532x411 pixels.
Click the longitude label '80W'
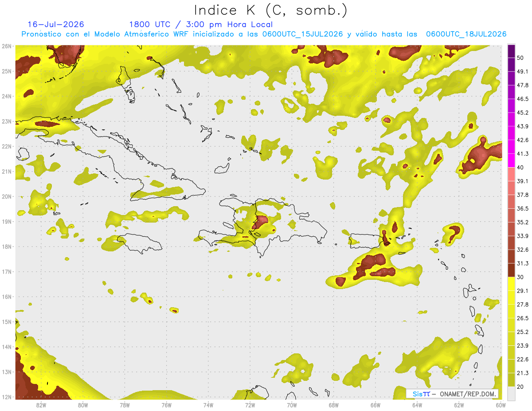[x=83, y=405]
